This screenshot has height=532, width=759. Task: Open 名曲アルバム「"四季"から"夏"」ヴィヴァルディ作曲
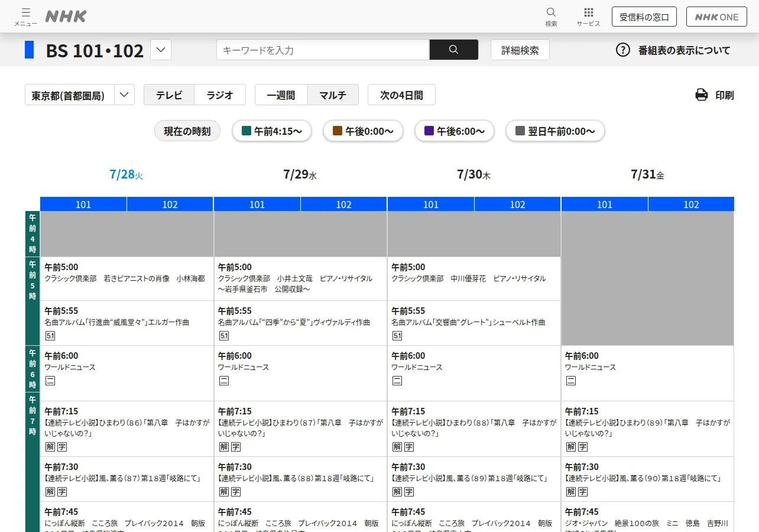click(294, 323)
